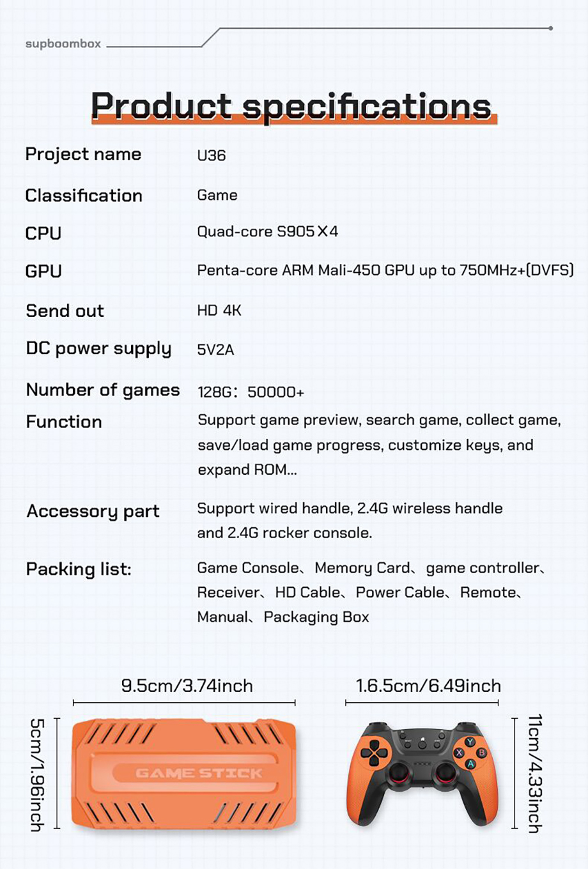The width and height of the screenshot is (588, 869).
Task: Click the Quad-core S905X4 CPU value
Action: click(x=267, y=231)
